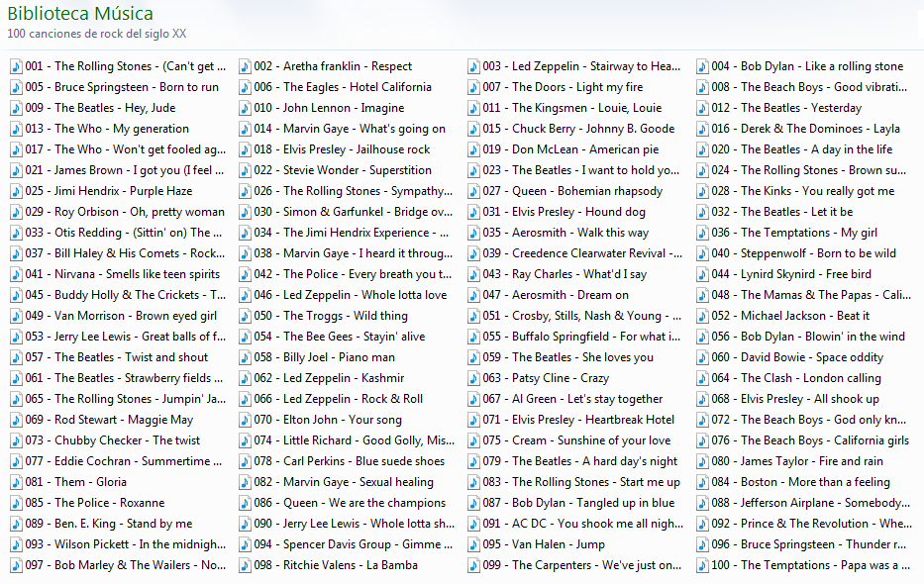Click file name 049 - Van Morrison - Brown eyed girl
Screen dimensions: 924x584
tap(121, 316)
